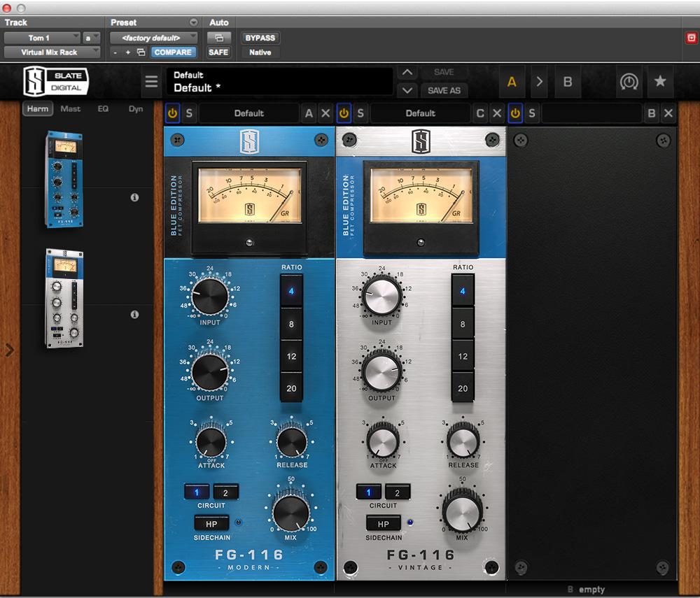This screenshot has height=598, width=700.
Task: Toggle power on the first rack slot
Action: click(172, 113)
